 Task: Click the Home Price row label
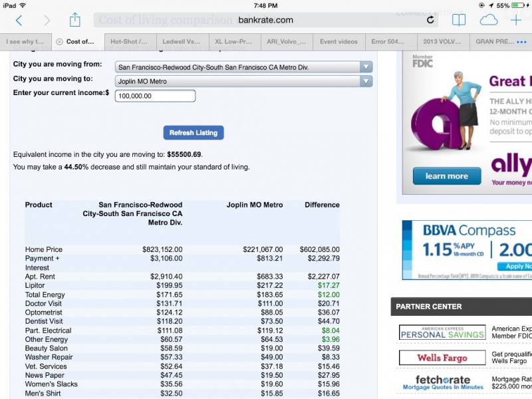pyautogui.click(x=44, y=249)
